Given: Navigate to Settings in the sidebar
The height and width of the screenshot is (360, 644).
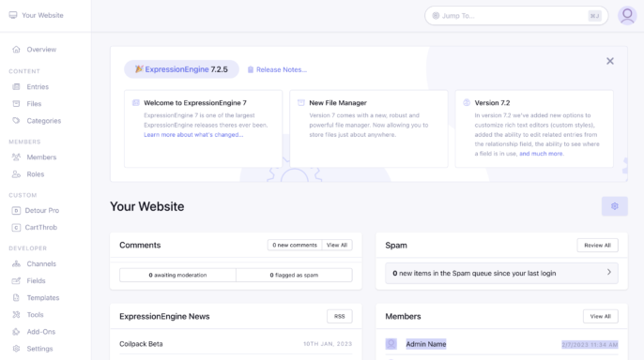Looking at the screenshot, I should pyautogui.click(x=39, y=349).
